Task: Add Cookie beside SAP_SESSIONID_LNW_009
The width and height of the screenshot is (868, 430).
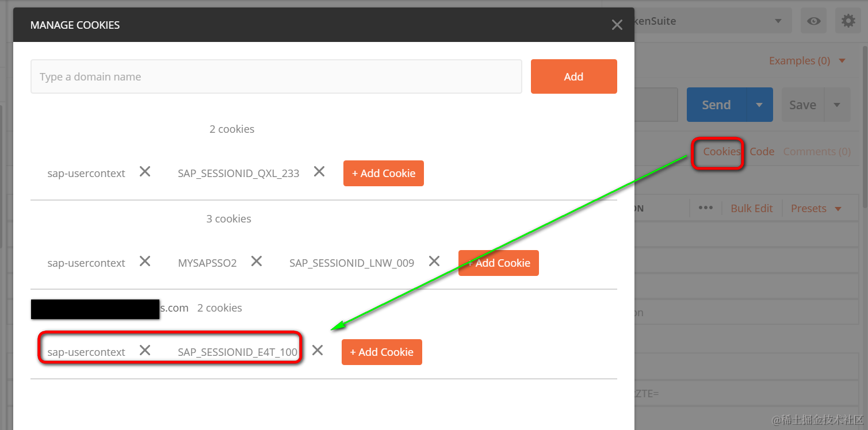Action: (x=499, y=263)
